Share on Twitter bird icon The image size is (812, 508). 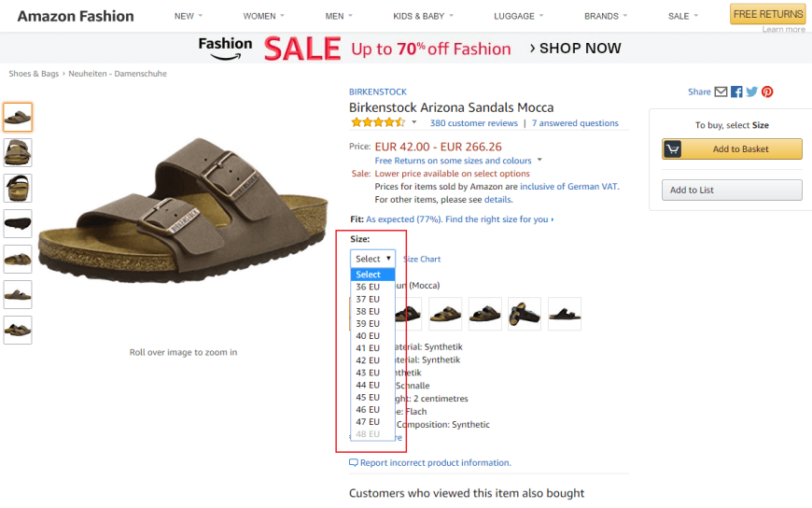tap(752, 92)
